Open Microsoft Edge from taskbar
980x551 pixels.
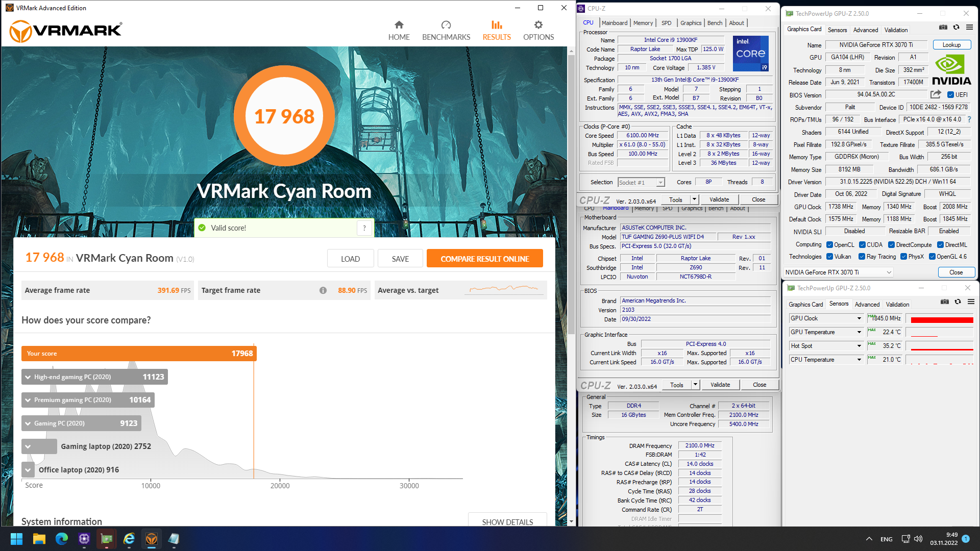coord(62,539)
